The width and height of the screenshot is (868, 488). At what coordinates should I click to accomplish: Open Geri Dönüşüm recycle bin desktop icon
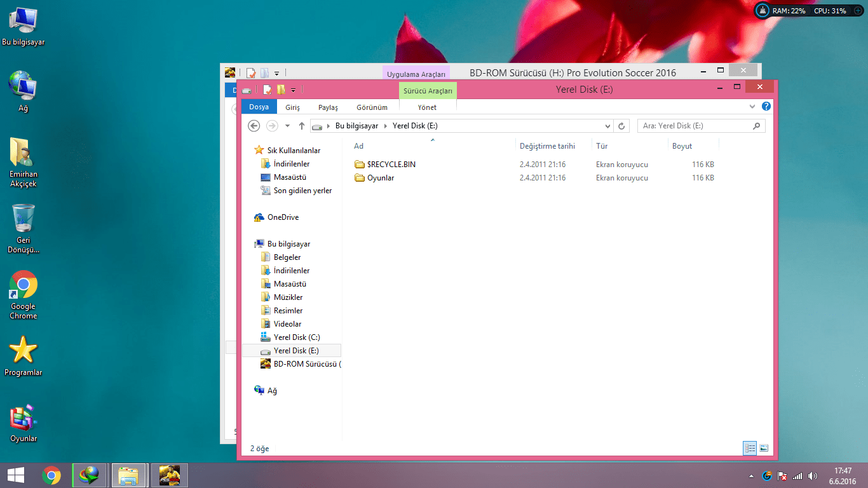(x=24, y=229)
